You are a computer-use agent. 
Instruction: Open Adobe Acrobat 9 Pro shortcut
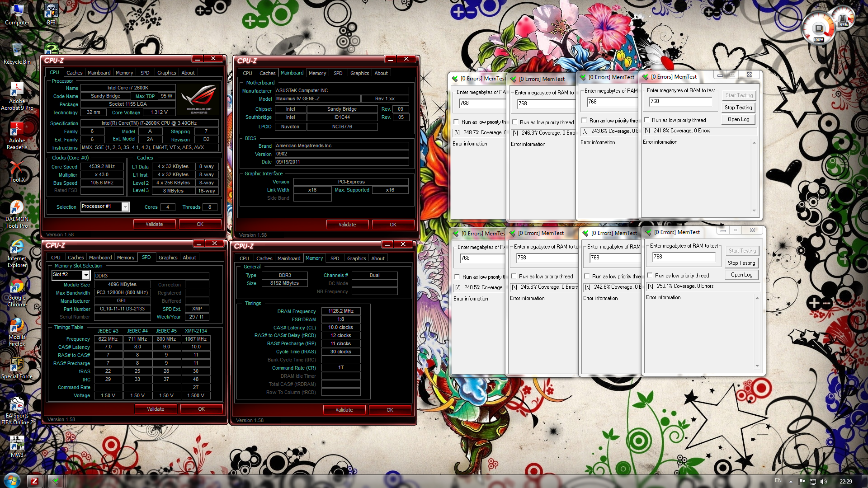pos(17,90)
